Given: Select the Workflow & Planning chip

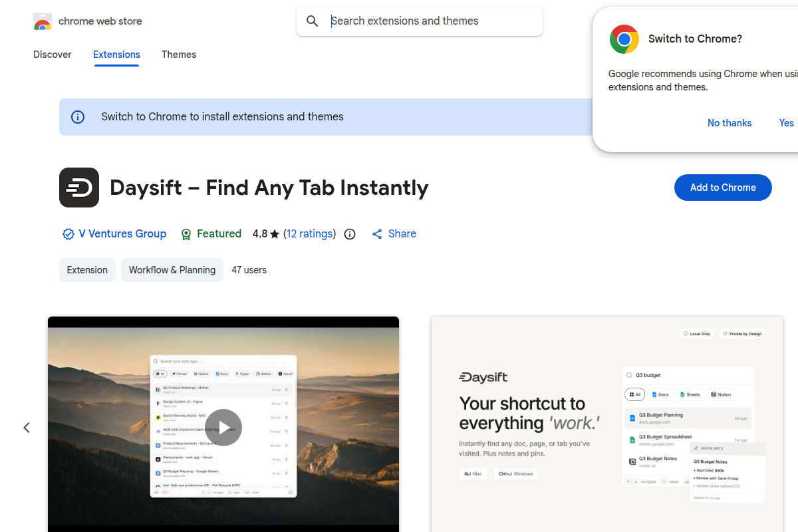Looking at the screenshot, I should pyautogui.click(x=172, y=270).
